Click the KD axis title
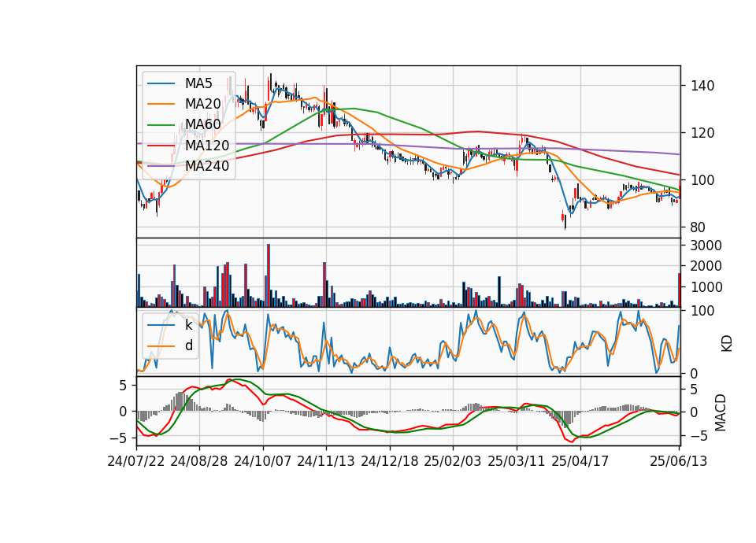This screenshot has height=543, width=756. click(x=727, y=344)
